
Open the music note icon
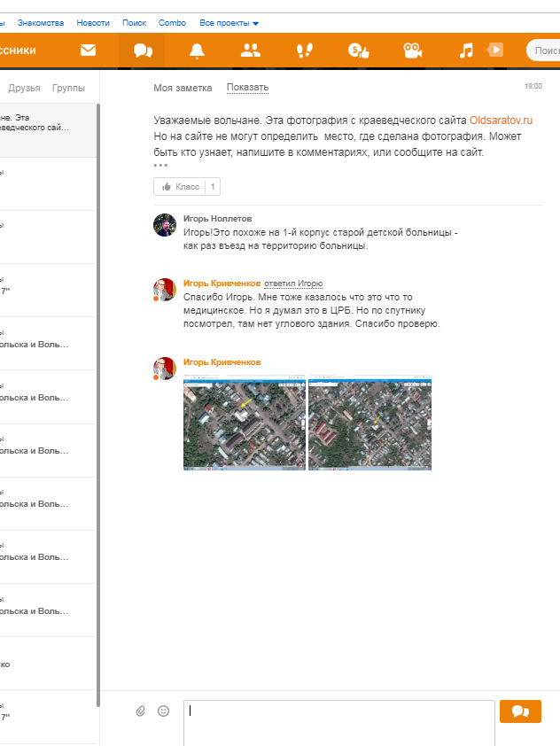[467, 51]
